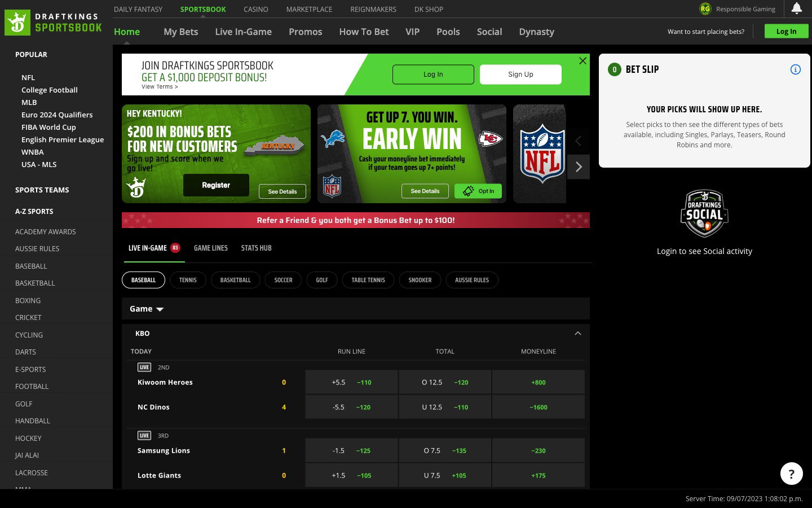Open Reignmakers in the top bar
The height and width of the screenshot is (508, 812).
tap(373, 9)
